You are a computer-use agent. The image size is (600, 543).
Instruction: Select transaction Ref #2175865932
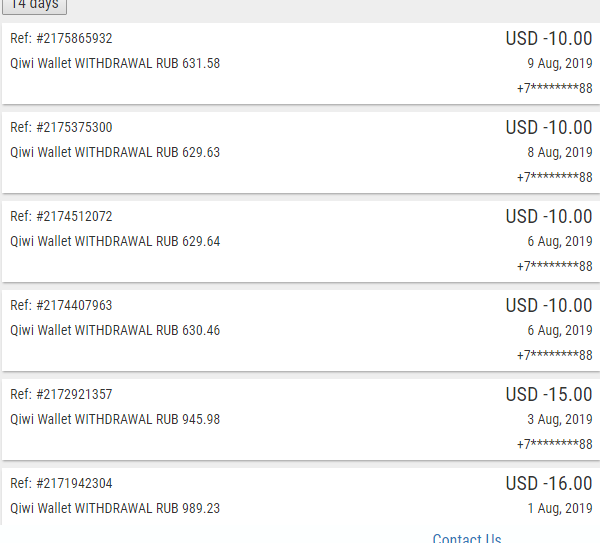point(61,39)
